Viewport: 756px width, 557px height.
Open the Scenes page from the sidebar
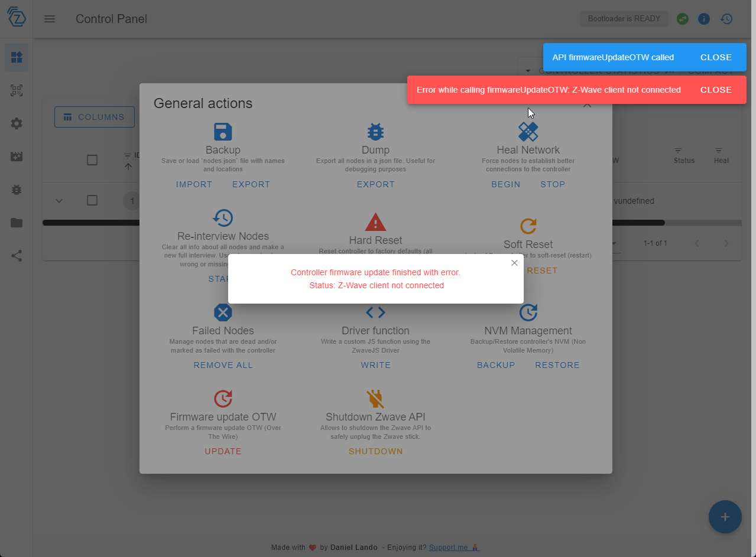coord(16,157)
